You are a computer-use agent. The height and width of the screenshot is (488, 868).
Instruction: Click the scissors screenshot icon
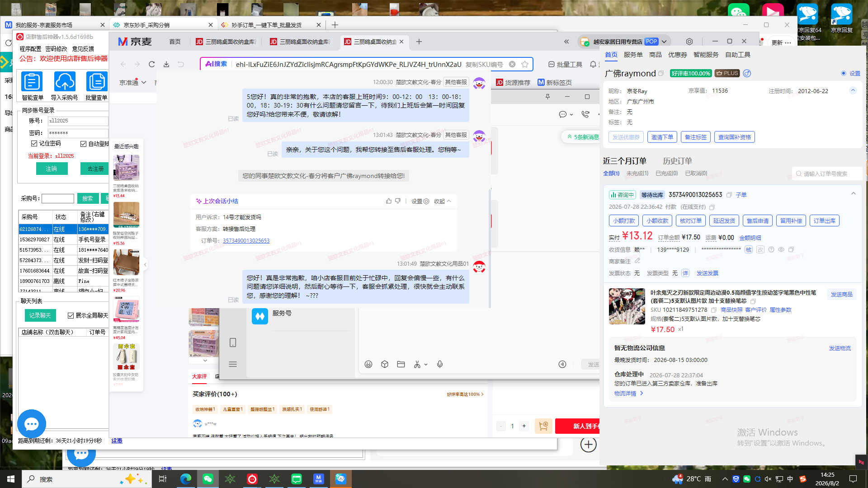coord(417,364)
